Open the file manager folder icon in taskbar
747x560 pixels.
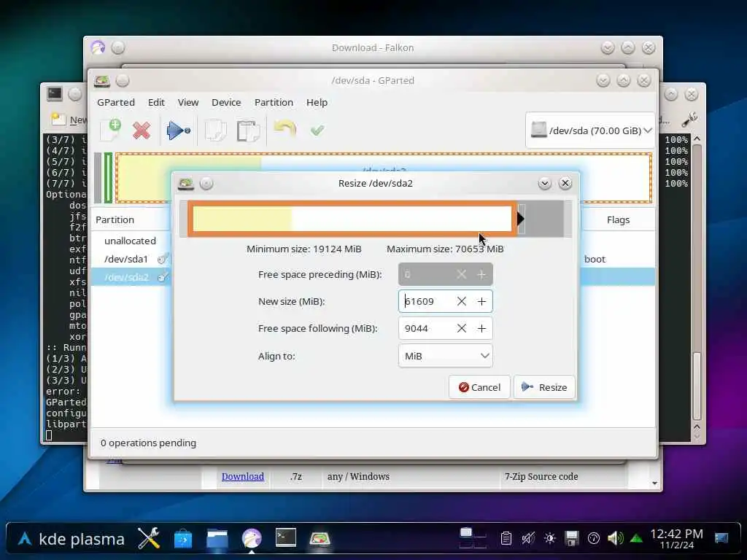[x=217, y=539]
